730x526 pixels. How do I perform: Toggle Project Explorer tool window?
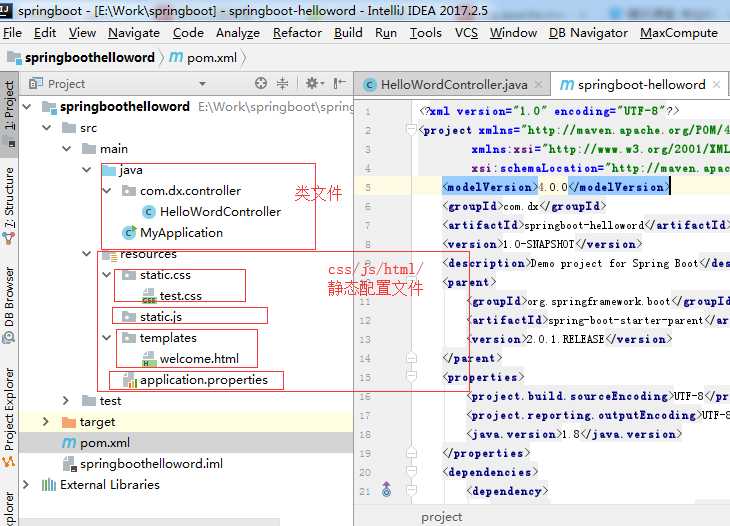pos(9,417)
